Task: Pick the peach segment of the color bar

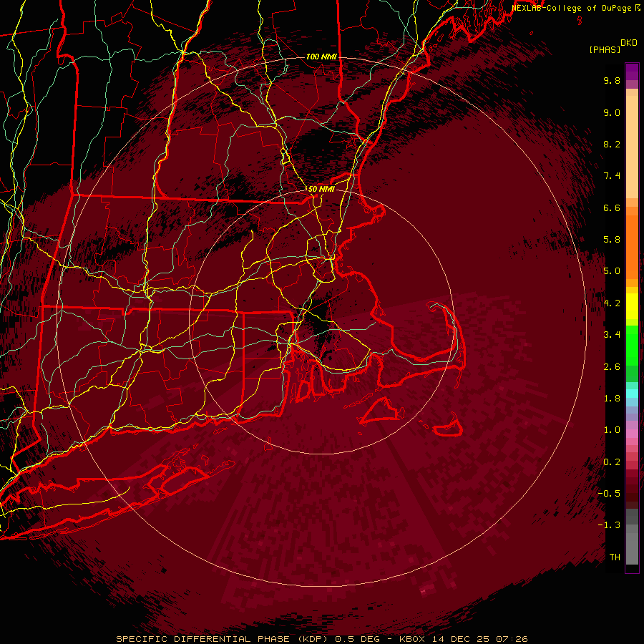Action: 632,146
